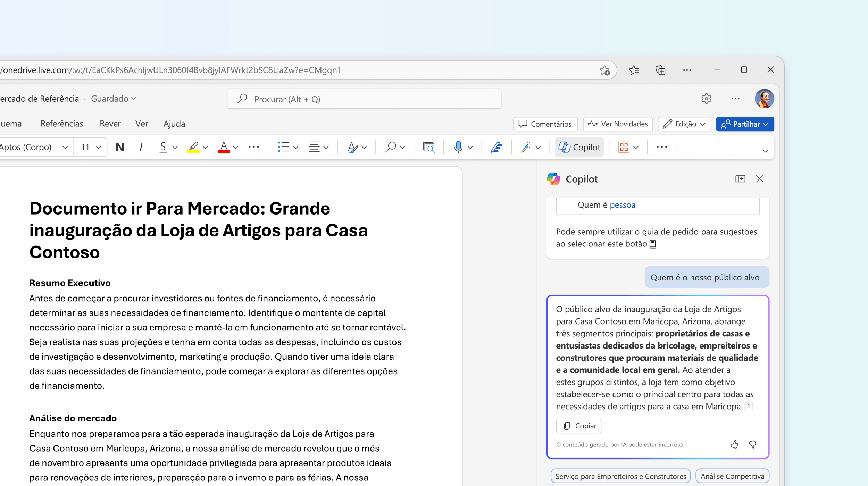Image resolution: width=868 pixels, height=486 pixels.
Task: Click the 'Análise do mercado' heading
Action: tap(73, 418)
